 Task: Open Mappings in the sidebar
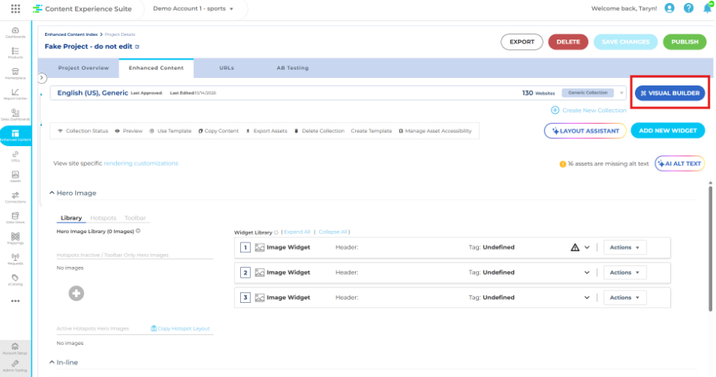click(16, 238)
